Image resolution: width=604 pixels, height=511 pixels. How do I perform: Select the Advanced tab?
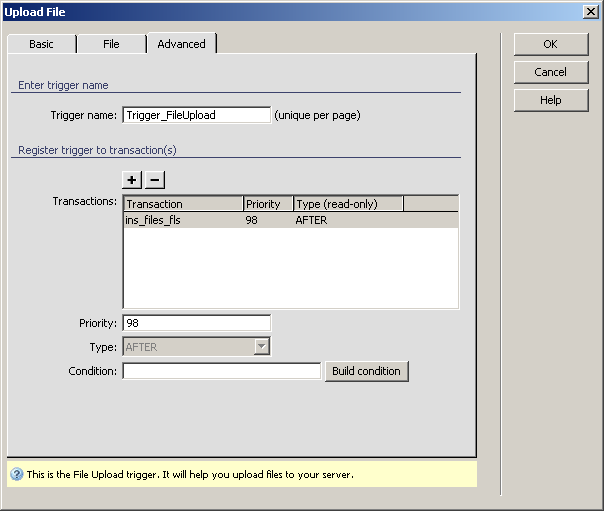tap(181, 44)
